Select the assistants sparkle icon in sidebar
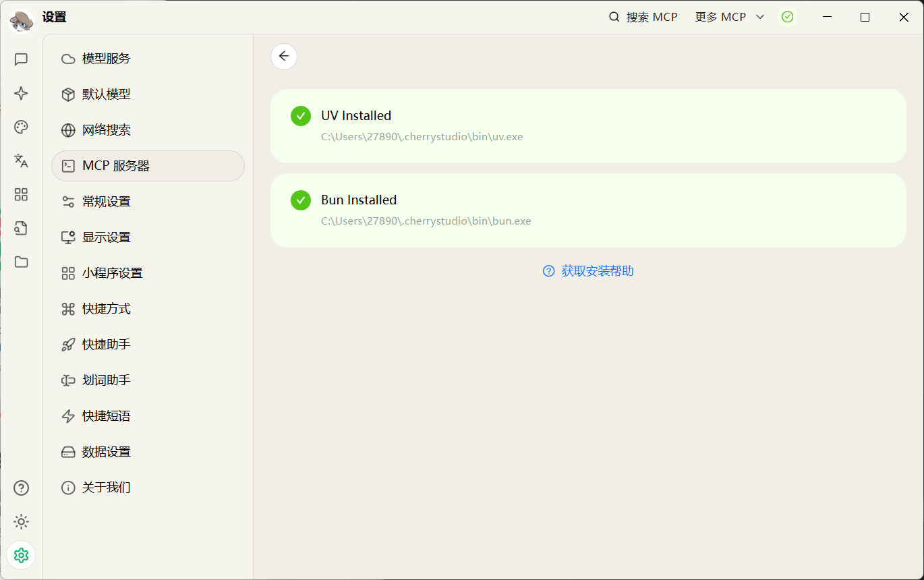This screenshot has height=580, width=924. pos(21,93)
